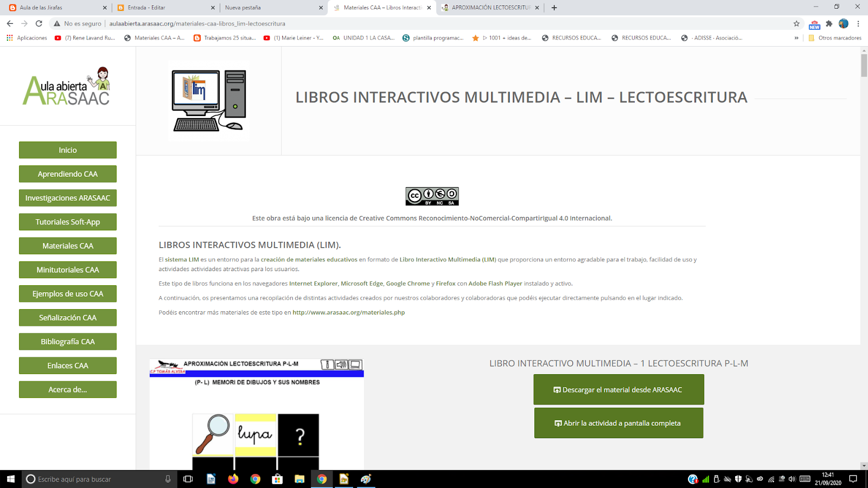Screen dimensions: 868x488
Task: Open Bibliografía CAA sidebar item
Action: pyautogui.click(x=68, y=342)
